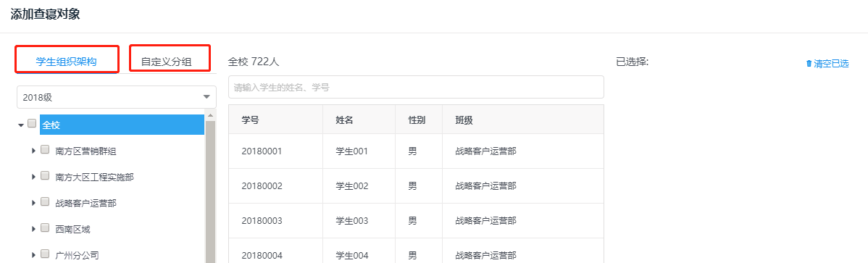868x263 pixels.
Task: Expand the 西南区域 tree node
Action: tap(34, 229)
